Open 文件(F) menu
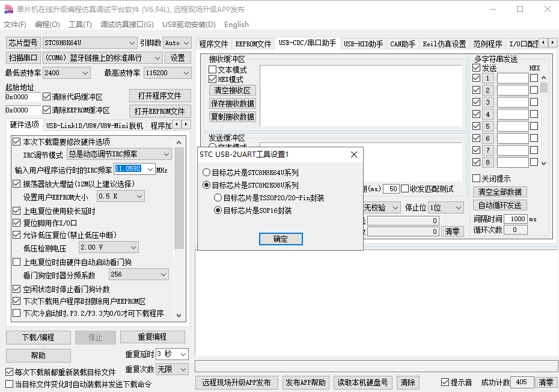559x392 pixels. 15,24
